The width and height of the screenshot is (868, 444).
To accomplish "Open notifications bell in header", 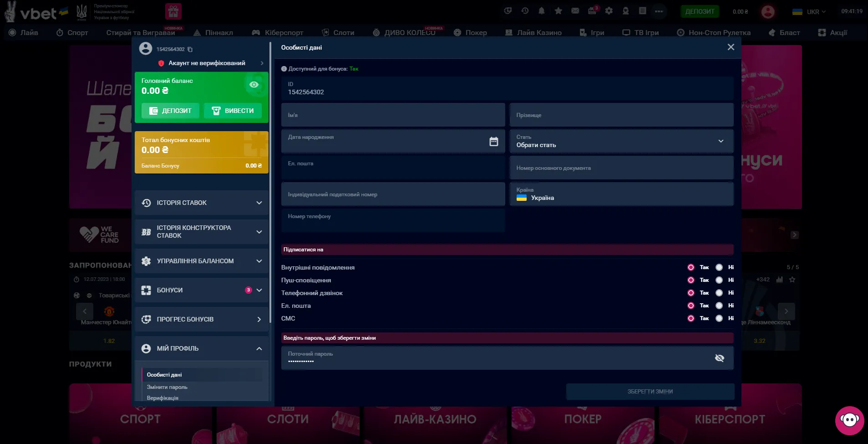I will coord(542,11).
